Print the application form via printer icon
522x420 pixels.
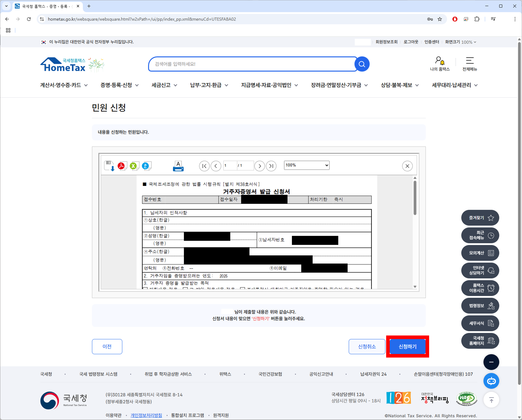coord(178,166)
